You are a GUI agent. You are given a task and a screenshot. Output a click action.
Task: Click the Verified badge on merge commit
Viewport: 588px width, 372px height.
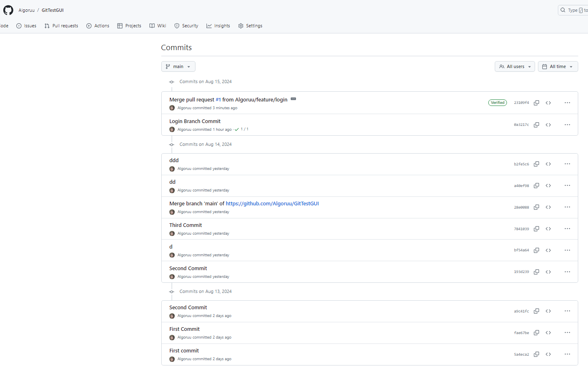(498, 103)
